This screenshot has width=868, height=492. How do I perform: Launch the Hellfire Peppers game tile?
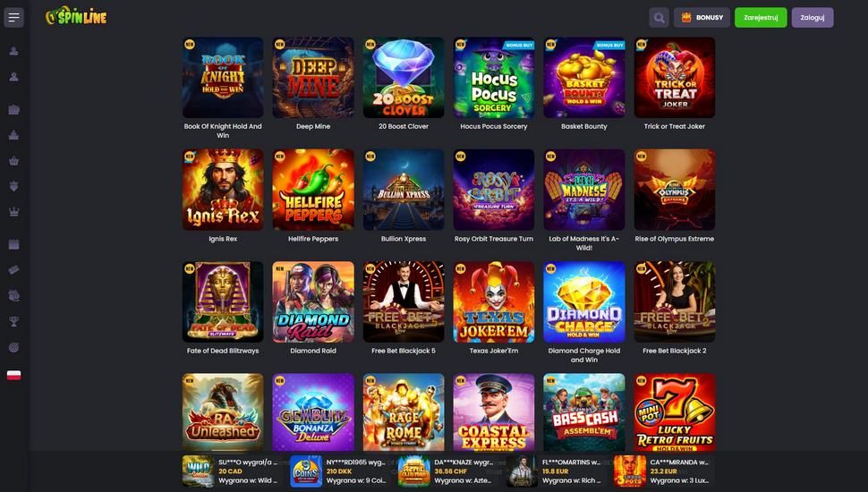(313, 190)
